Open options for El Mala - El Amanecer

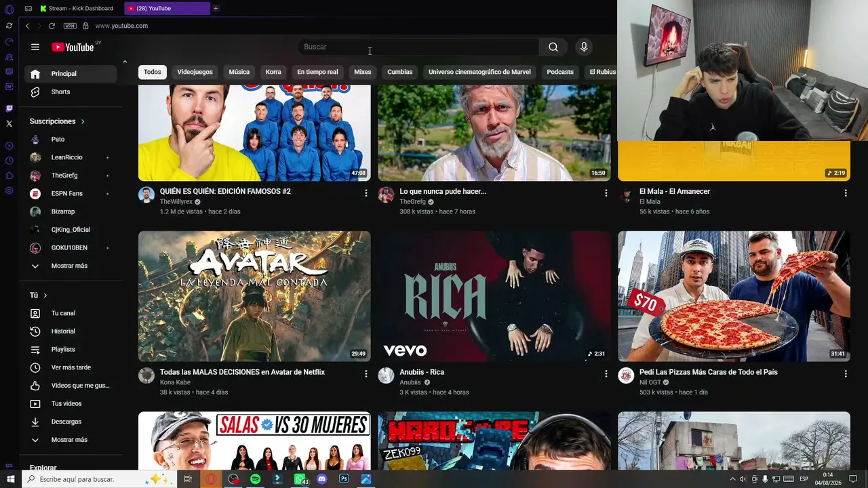(846, 193)
